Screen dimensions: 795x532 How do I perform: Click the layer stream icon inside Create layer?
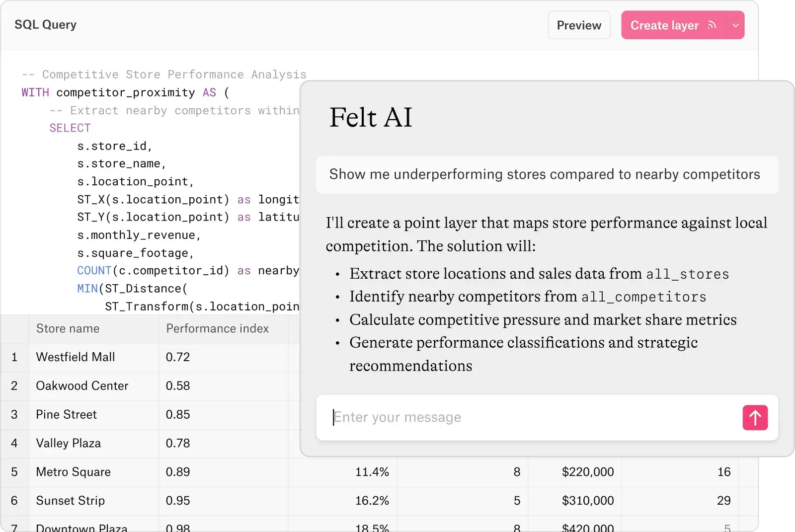point(712,25)
